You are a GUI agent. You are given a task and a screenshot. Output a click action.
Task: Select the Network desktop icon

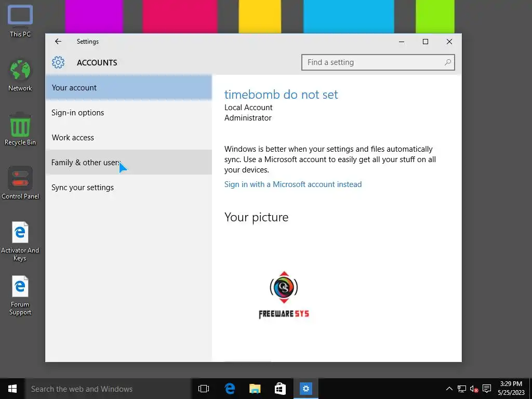(20, 75)
